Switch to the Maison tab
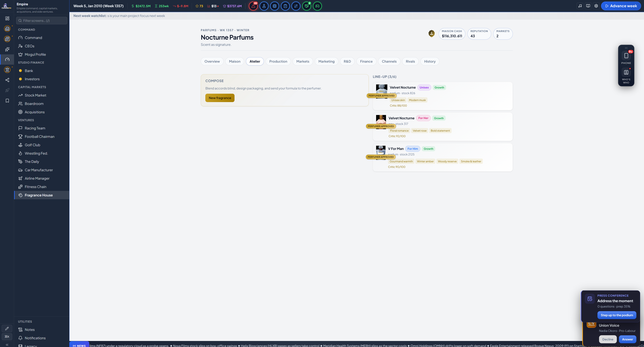644x347 pixels. [x=235, y=61]
